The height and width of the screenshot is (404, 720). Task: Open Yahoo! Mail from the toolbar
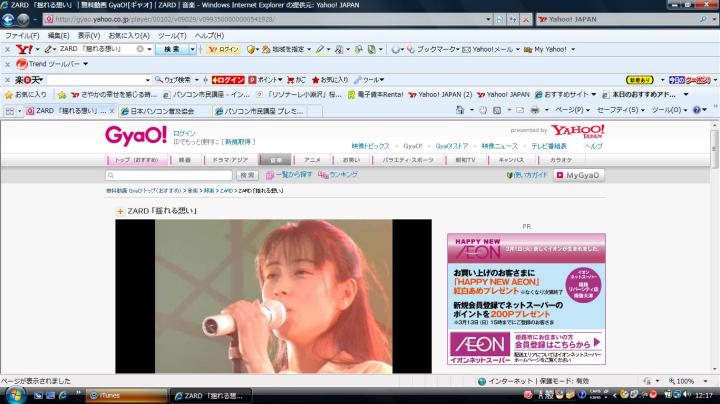(x=490, y=49)
